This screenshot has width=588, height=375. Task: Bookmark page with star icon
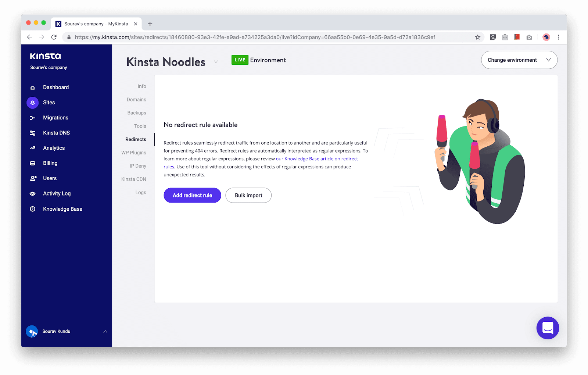coord(477,37)
